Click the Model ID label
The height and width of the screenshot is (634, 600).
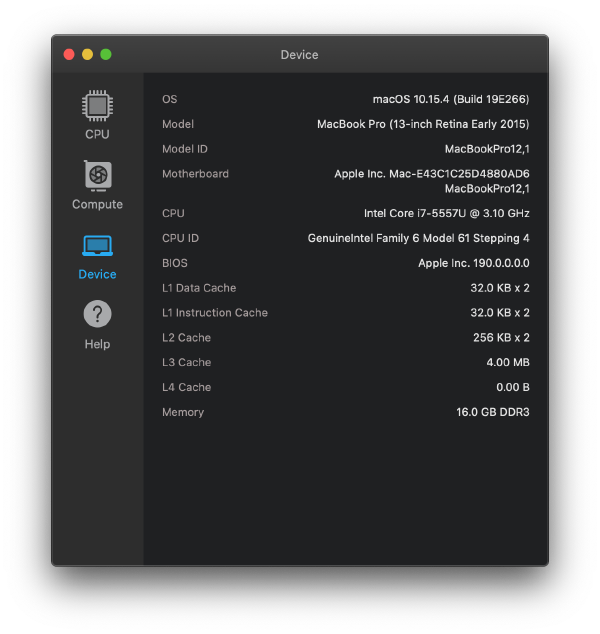185,149
